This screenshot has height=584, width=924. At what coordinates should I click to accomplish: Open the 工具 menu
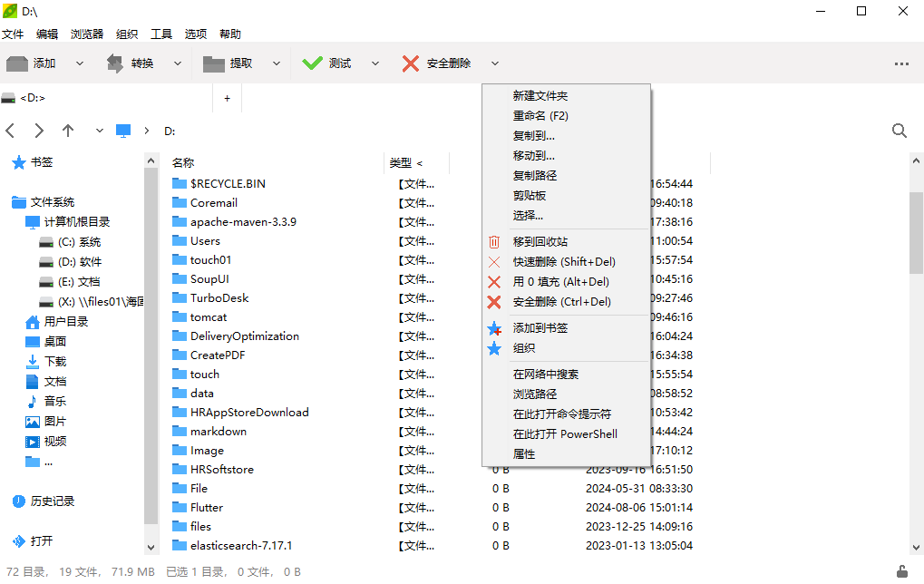click(160, 34)
